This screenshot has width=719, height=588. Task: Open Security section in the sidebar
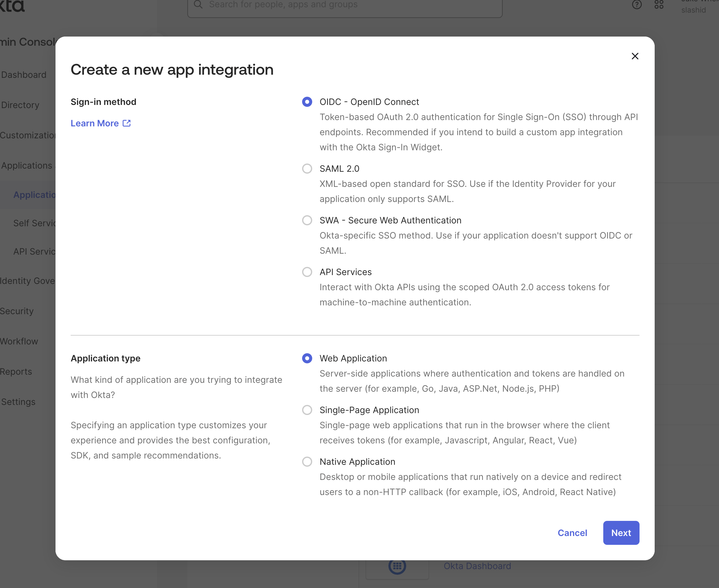point(17,311)
